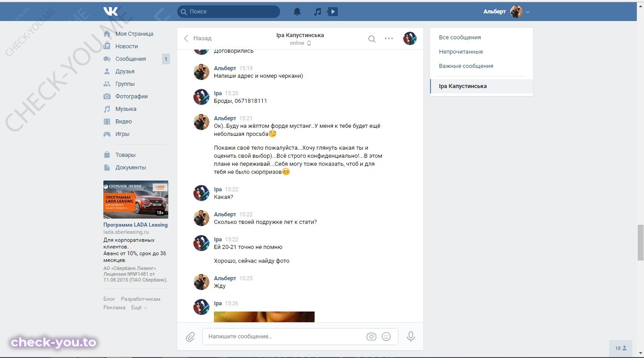This screenshot has width=644, height=358.
Task: Click the unread counter badge on Сообщения
Action: (166, 59)
